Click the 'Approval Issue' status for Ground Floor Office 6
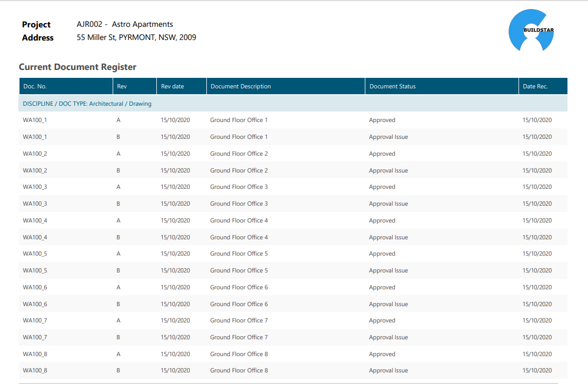588x384 pixels. click(x=388, y=305)
